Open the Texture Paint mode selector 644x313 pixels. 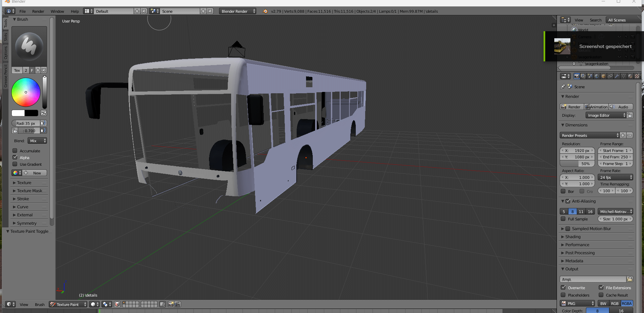click(68, 304)
